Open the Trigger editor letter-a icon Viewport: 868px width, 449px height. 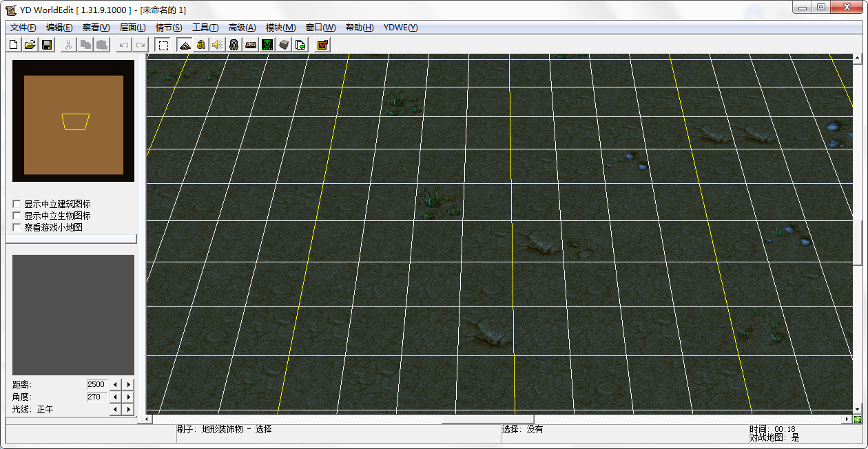click(200, 45)
